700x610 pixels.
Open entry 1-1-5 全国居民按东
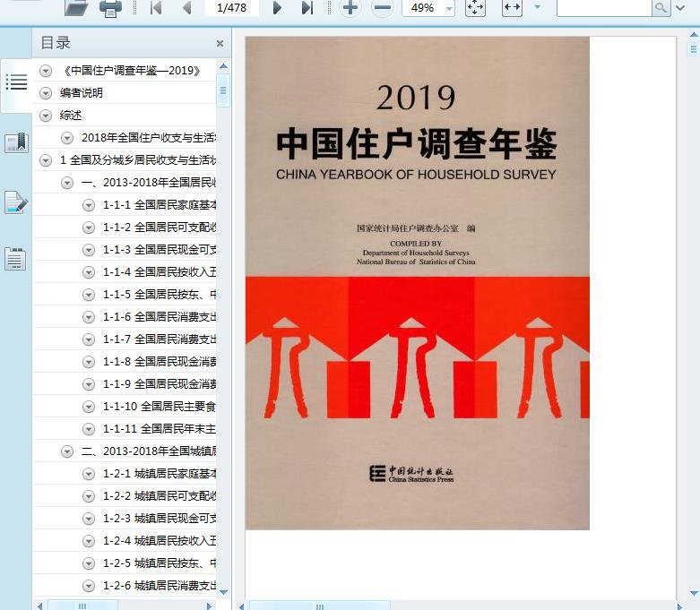[x=160, y=295]
